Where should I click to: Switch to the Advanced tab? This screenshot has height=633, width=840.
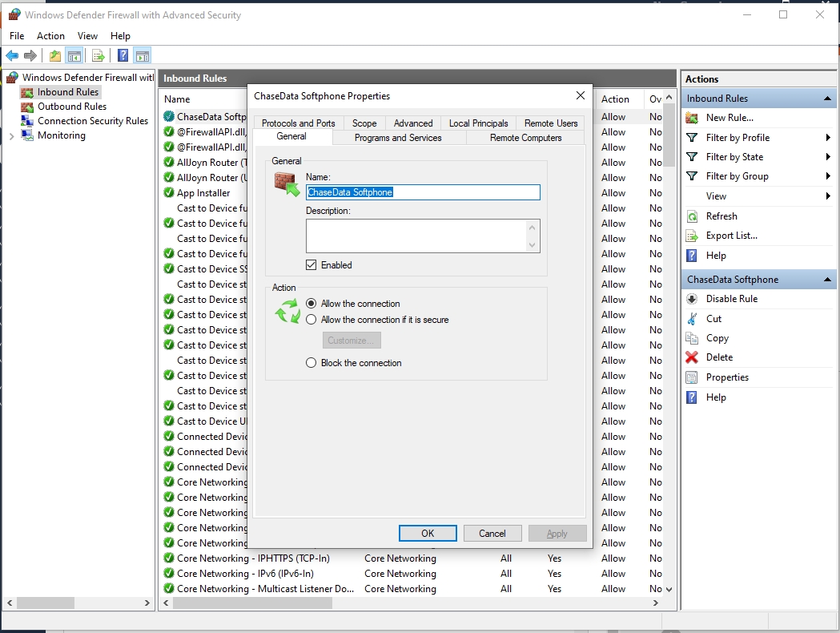pos(413,123)
